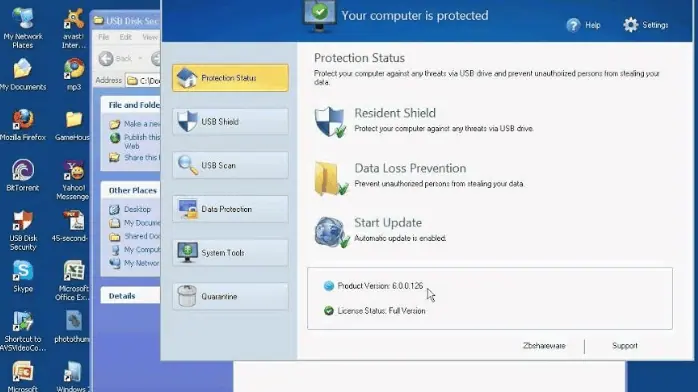Open photothumb desktop file
The height and width of the screenshot is (392, 698).
pos(73,327)
